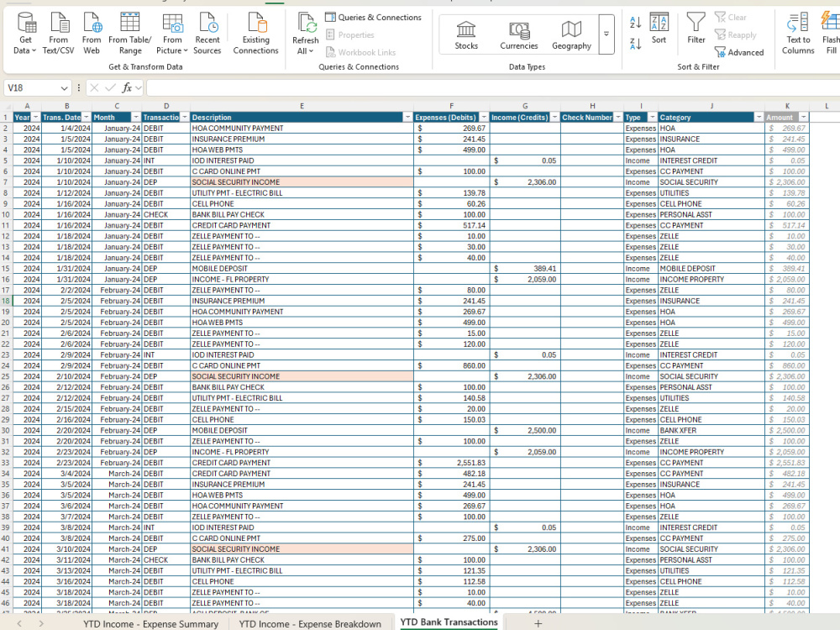
Task: Select column K header
Action: pos(787,106)
